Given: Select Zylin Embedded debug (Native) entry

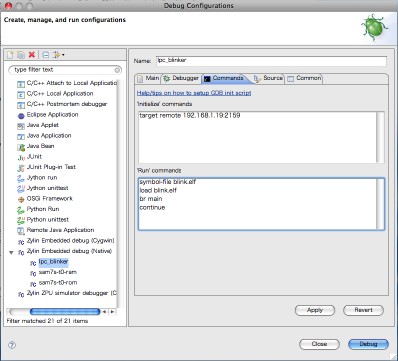Looking at the screenshot, I should coord(69,251).
